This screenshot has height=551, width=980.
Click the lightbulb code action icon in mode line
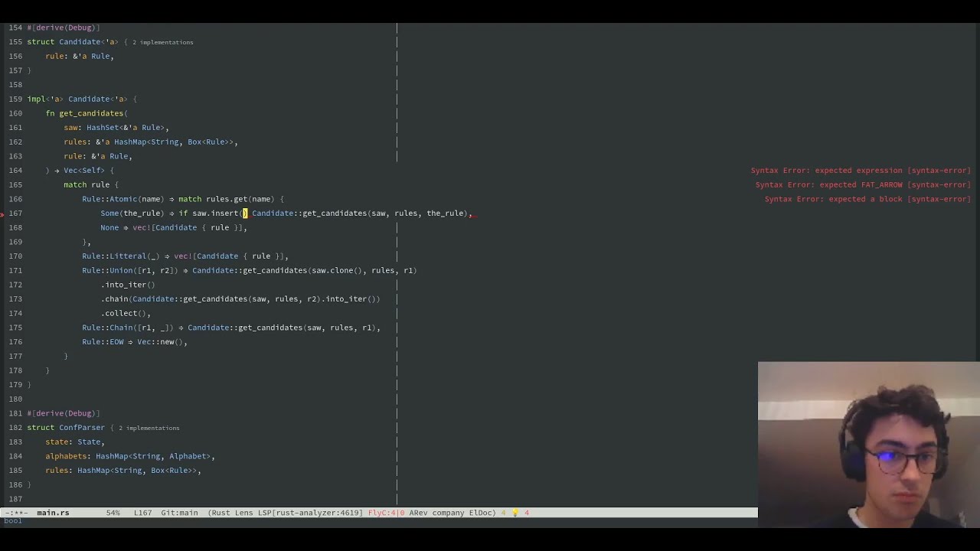(515, 513)
